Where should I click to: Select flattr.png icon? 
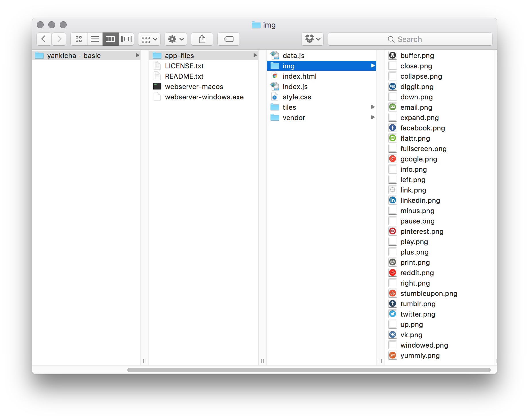pyautogui.click(x=393, y=138)
